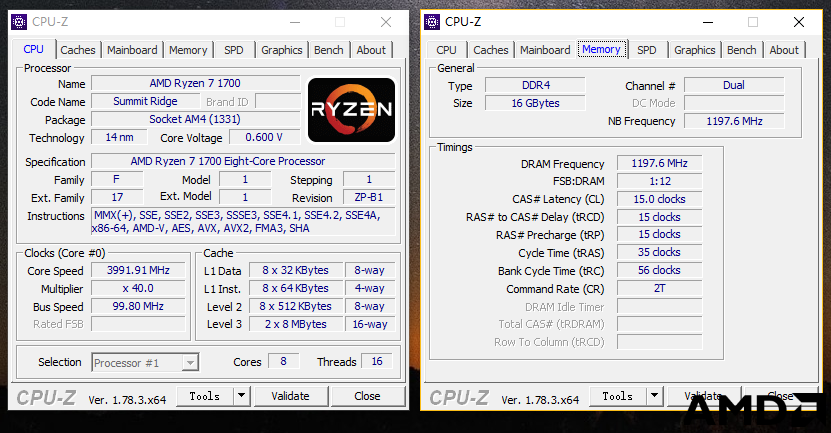
Task: Click the Ryzen logo image in left window
Action: tap(351, 110)
